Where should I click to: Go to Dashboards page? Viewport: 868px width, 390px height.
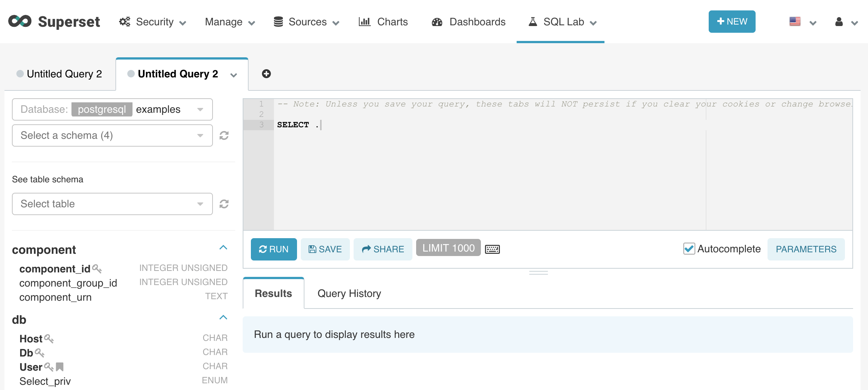coord(468,22)
